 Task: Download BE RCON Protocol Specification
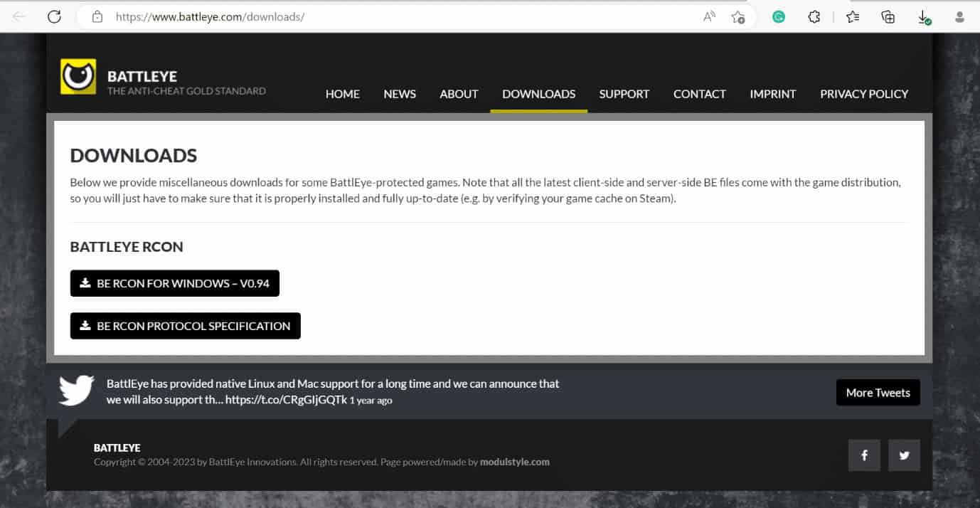click(x=186, y=326)
